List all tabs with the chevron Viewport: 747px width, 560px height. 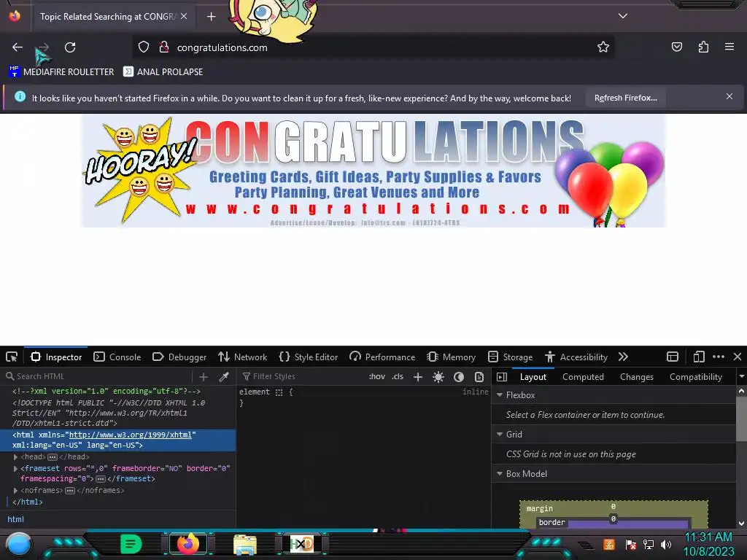(623, 16)
